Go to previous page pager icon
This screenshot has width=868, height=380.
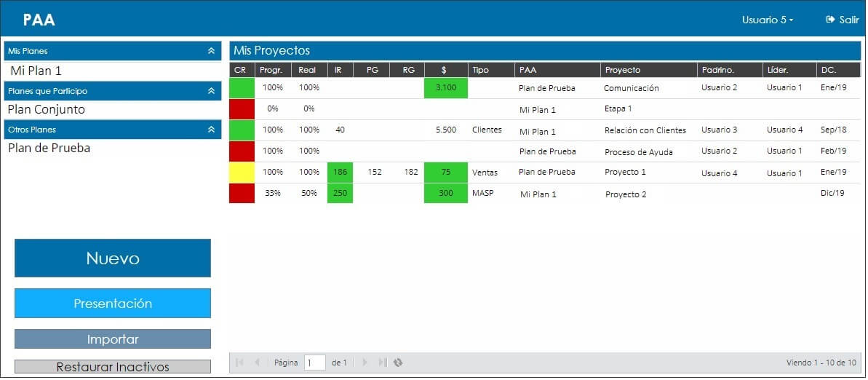click(257, 363)
